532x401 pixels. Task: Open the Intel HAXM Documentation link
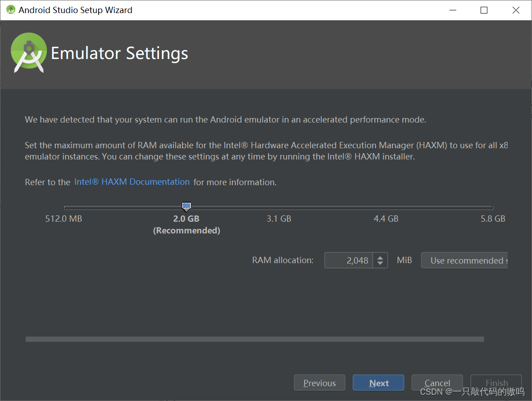click(132, 182)
